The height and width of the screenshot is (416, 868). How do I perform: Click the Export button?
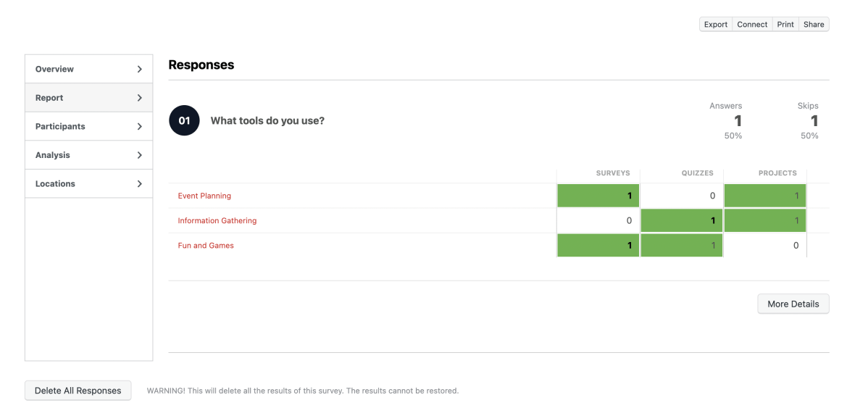pyautogui.click(x=716, y=25)
